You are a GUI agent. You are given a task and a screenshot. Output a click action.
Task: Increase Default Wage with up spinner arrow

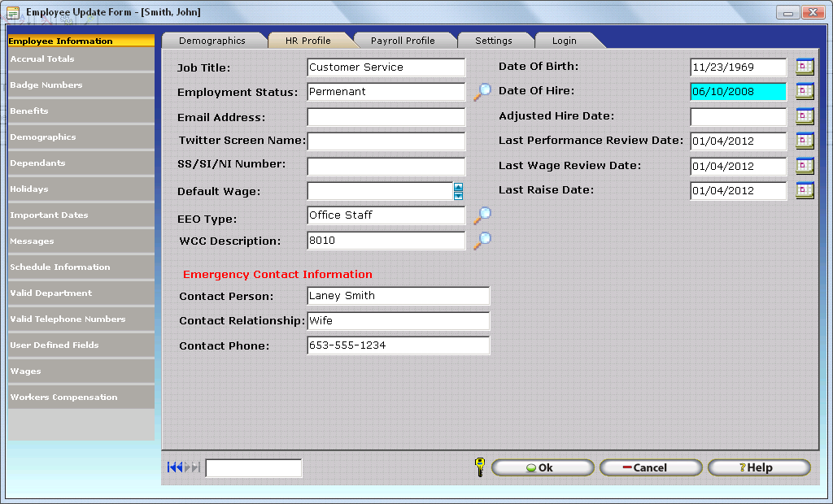click(x=458, y=187)
